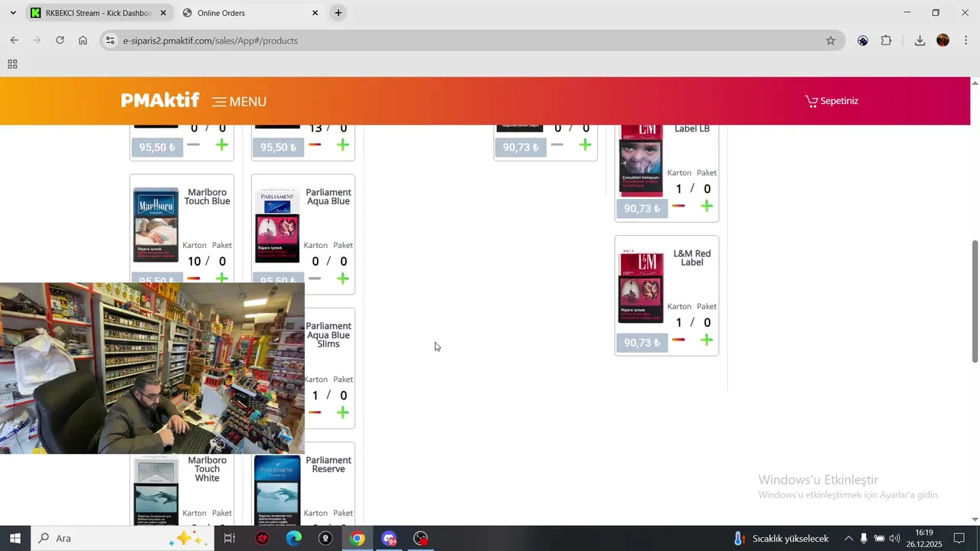View site information icon in address bar
Screen dimensions: 980x551
[110, 41]
